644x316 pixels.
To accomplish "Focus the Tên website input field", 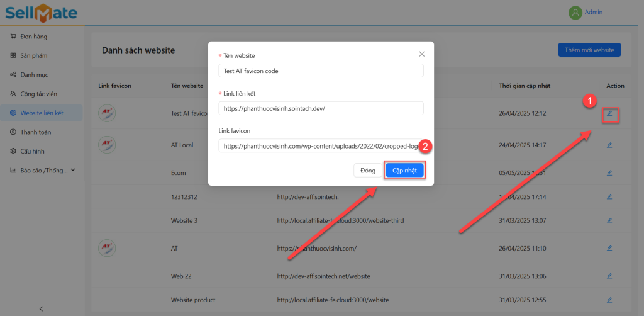I will tap(321, 71).
